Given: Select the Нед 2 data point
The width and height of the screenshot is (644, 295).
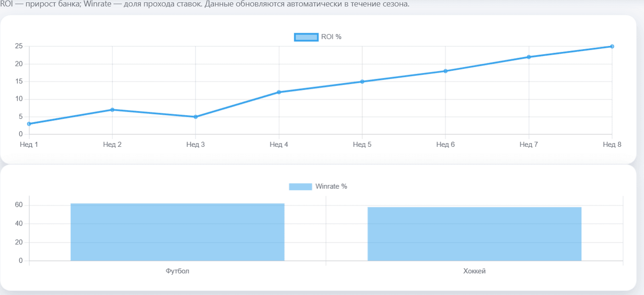Looking at the screenshot, I should tap(112, 110).
